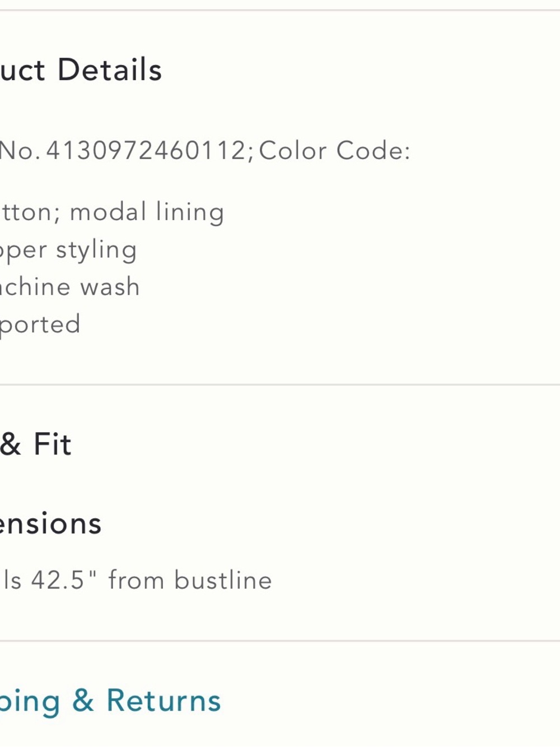Collapse the Product Details section heading
560x747 pixels.
pos(81,70)
